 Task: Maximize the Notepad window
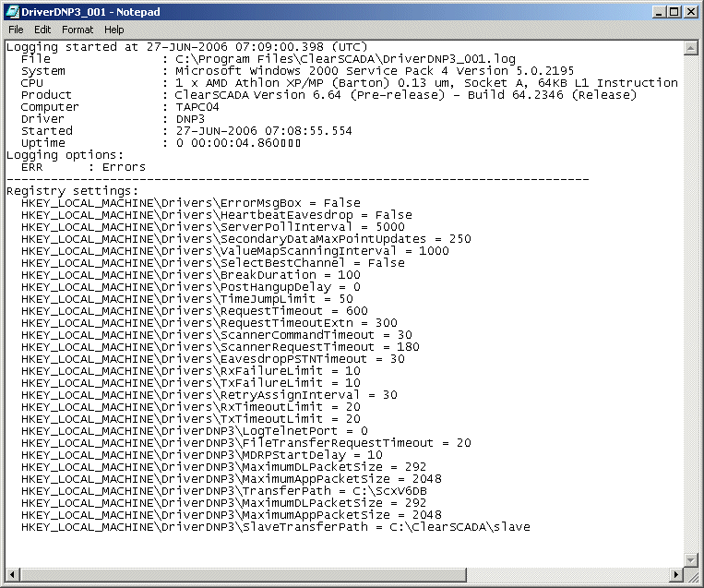point(674,12)
